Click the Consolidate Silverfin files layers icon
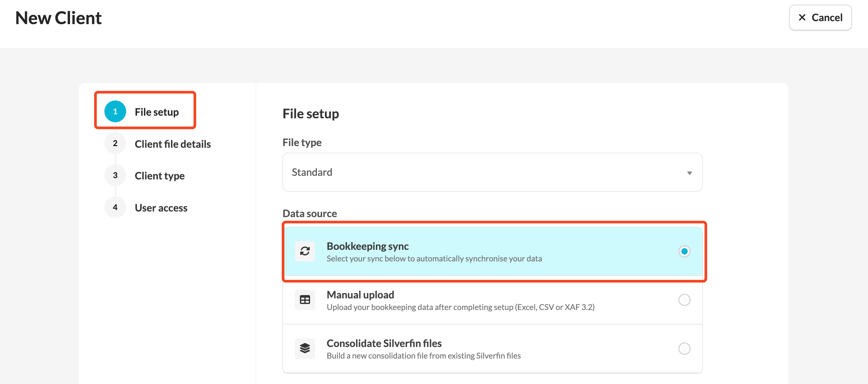 point(305,348)
